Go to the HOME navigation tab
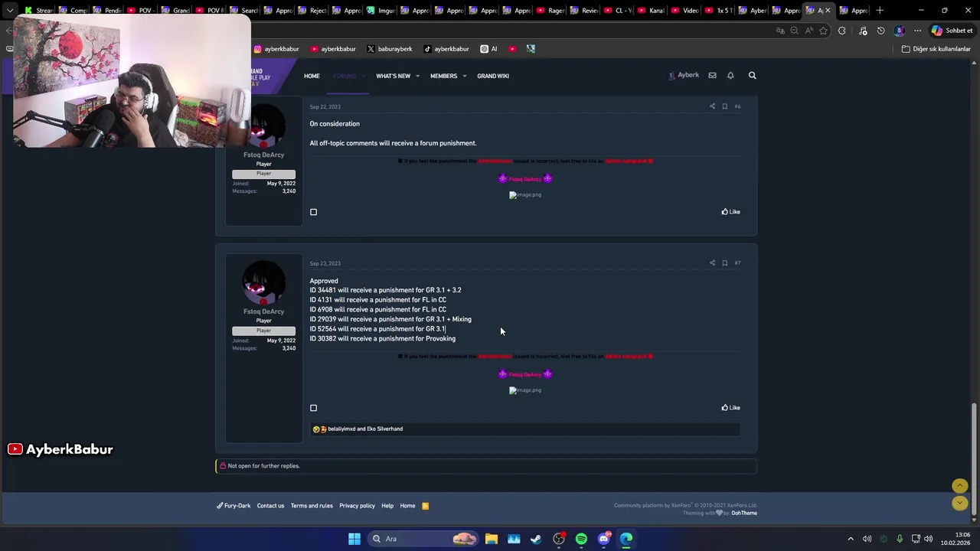Screen dimensions: 980x551 [312, 76]
